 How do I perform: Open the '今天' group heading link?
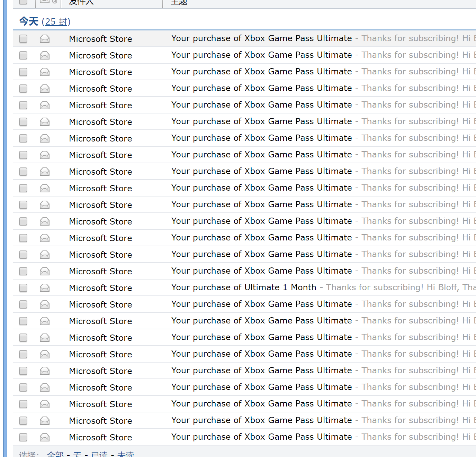(x=29, y=21)
